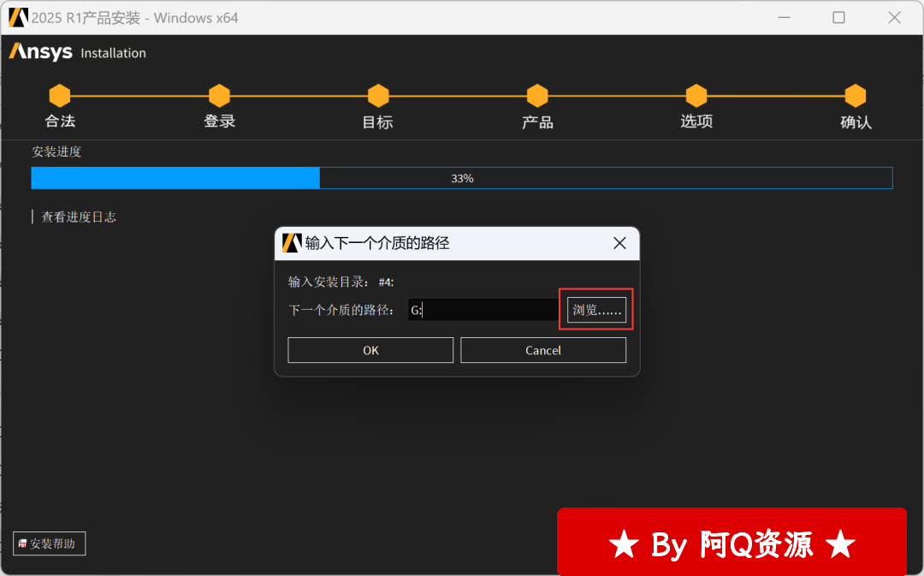This screenshot has width=924, height=576.
Task: Cancel the media path dialog
Action: click(x=542, y=350)
